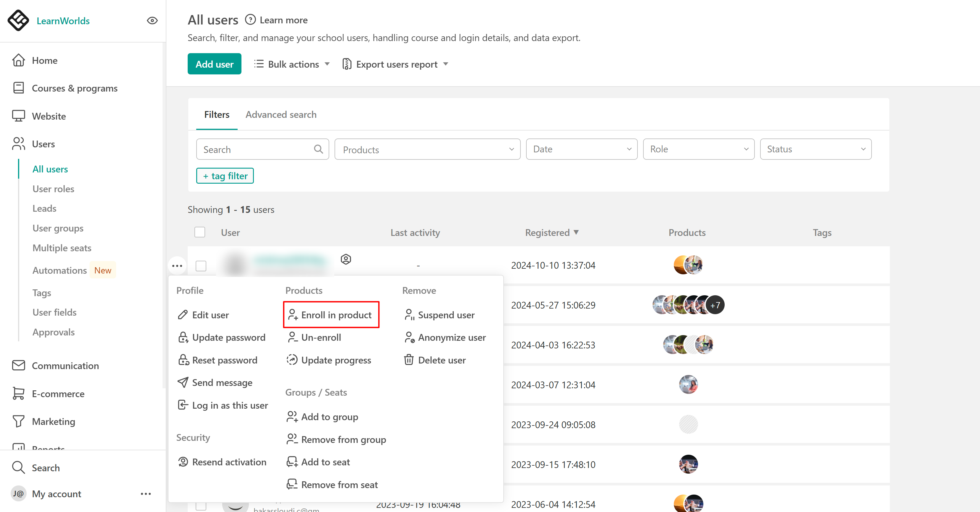The image size is (980, 512).
Task: Open Export users report dropdown
Action: pyautogui.click(x=396, y=64)
